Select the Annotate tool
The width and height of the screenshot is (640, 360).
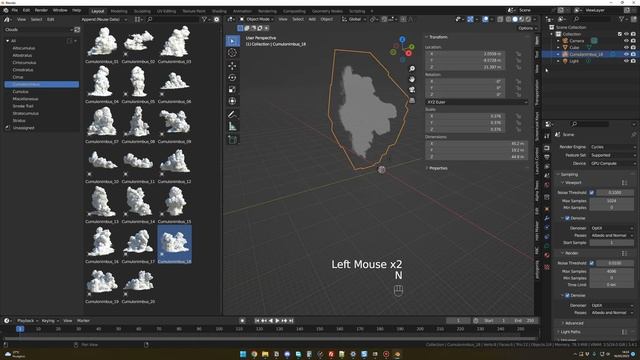(232, 115)
